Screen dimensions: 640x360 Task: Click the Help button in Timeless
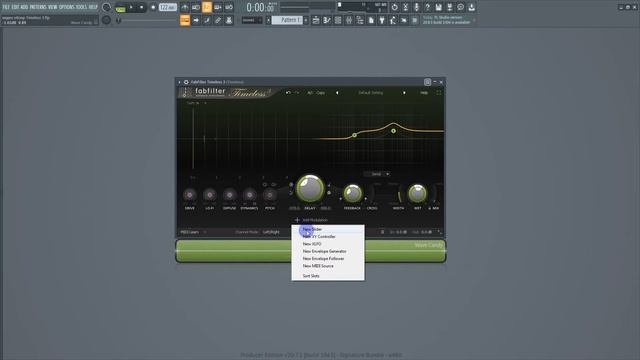[424, 93]
